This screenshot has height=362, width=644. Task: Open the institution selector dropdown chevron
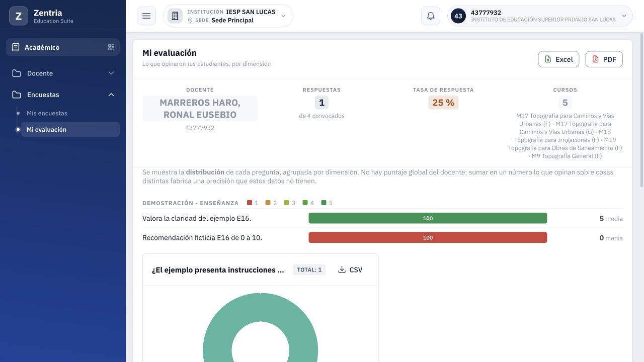283,16
